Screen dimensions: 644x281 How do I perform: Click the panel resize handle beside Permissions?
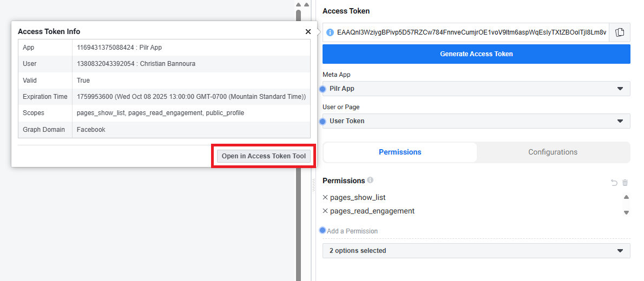click(x=313, y=185)
